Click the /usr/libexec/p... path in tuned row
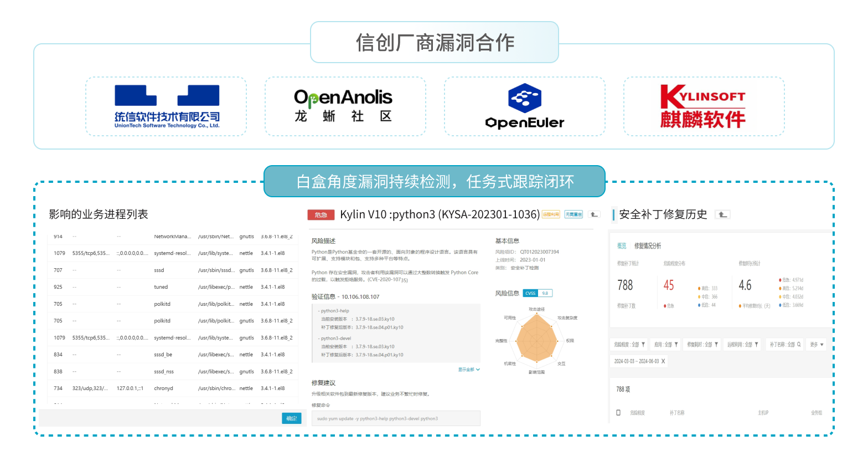868x461 pixels. tap(216, 287)
